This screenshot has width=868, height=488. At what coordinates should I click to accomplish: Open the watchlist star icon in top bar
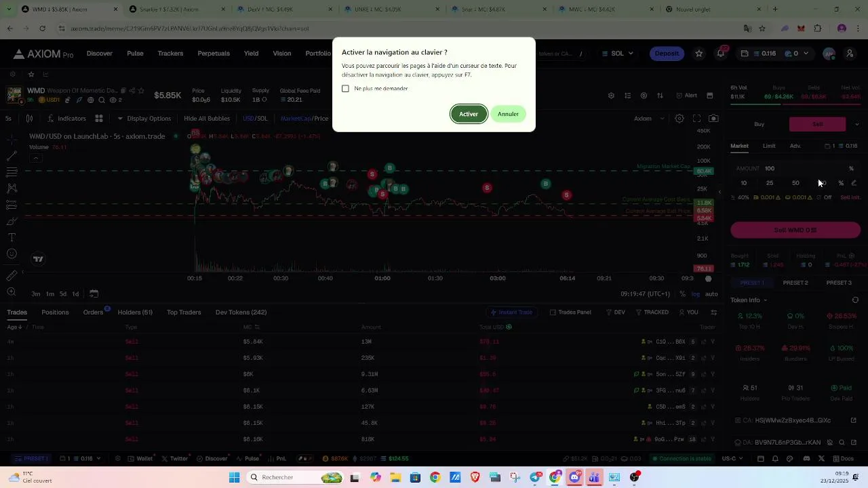(699, 54)
